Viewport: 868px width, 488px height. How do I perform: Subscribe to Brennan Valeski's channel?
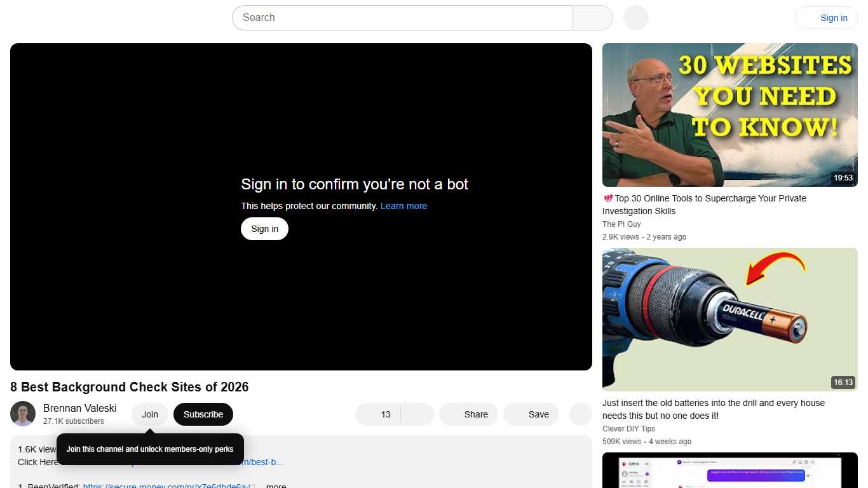[203, 414]
